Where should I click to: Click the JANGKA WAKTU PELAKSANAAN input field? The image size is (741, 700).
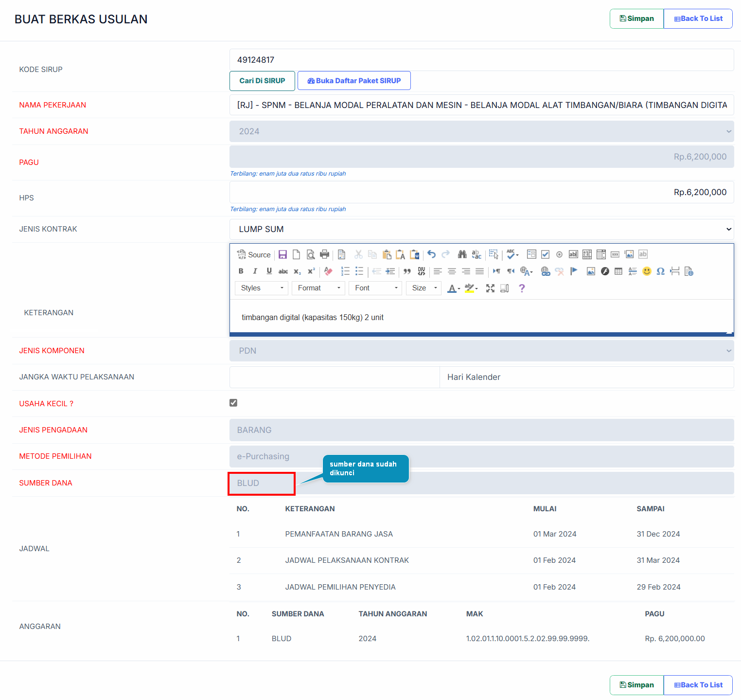coord(335,377)
